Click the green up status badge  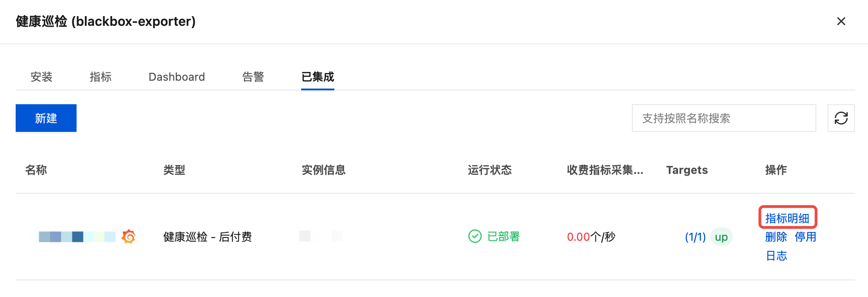point(721,237)
